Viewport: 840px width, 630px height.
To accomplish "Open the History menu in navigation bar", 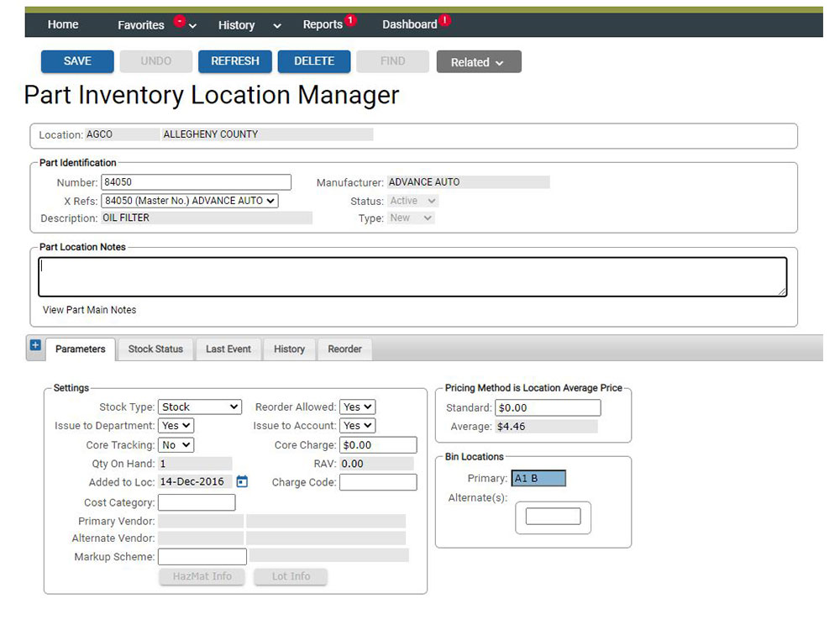I will [249, 25].
